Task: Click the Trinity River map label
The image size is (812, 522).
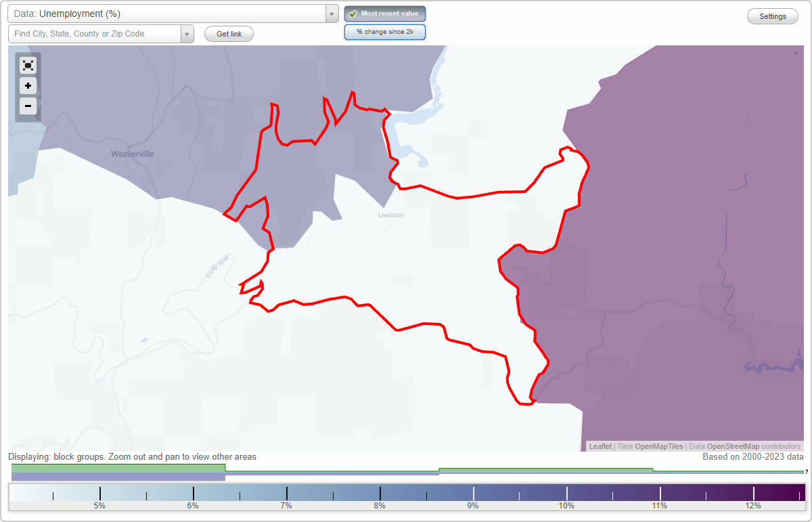Action: pos(219,266)
